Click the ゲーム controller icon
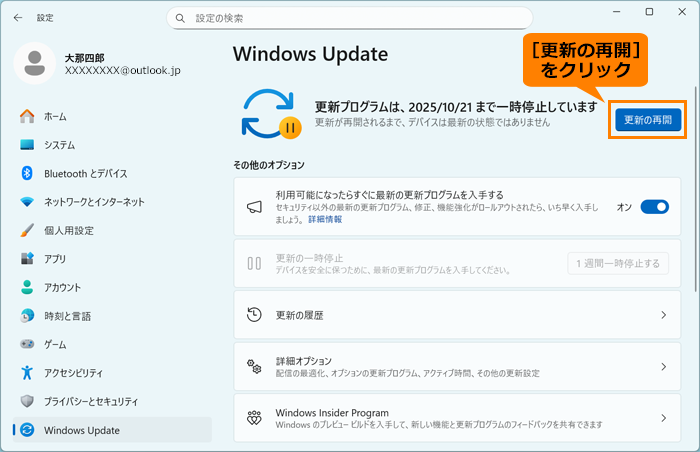This screenshot has height=452, width=700. coord(27,344)
